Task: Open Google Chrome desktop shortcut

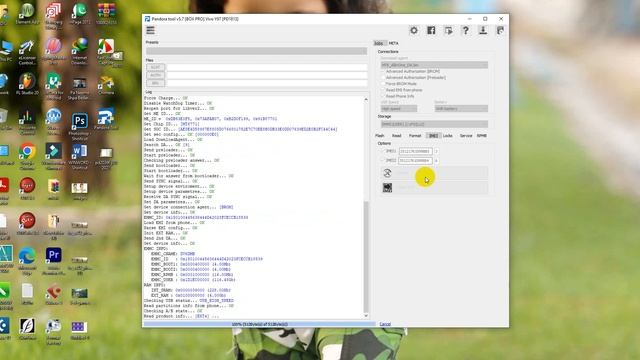Action: click(27, 156)
